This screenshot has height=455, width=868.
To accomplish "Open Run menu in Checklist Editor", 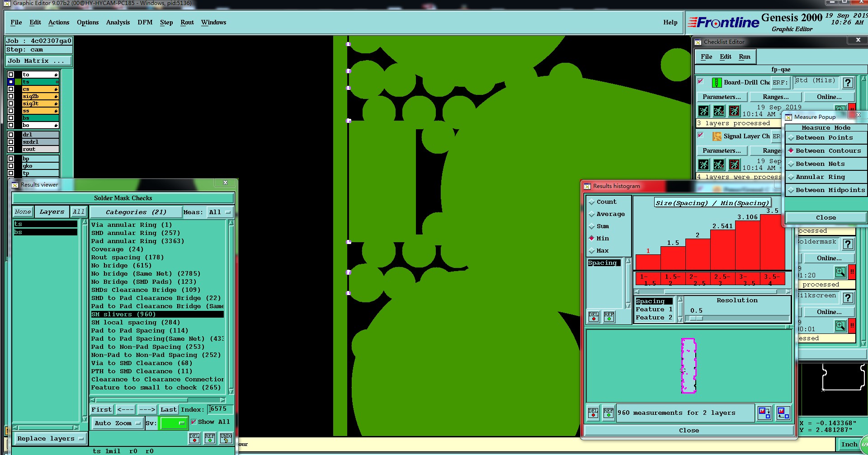I will coord(745,56).
